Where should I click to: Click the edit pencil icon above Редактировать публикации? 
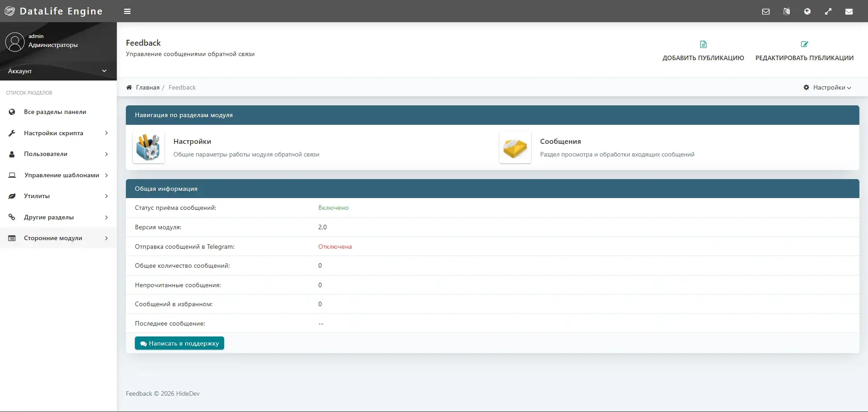[x=805, y=44]
